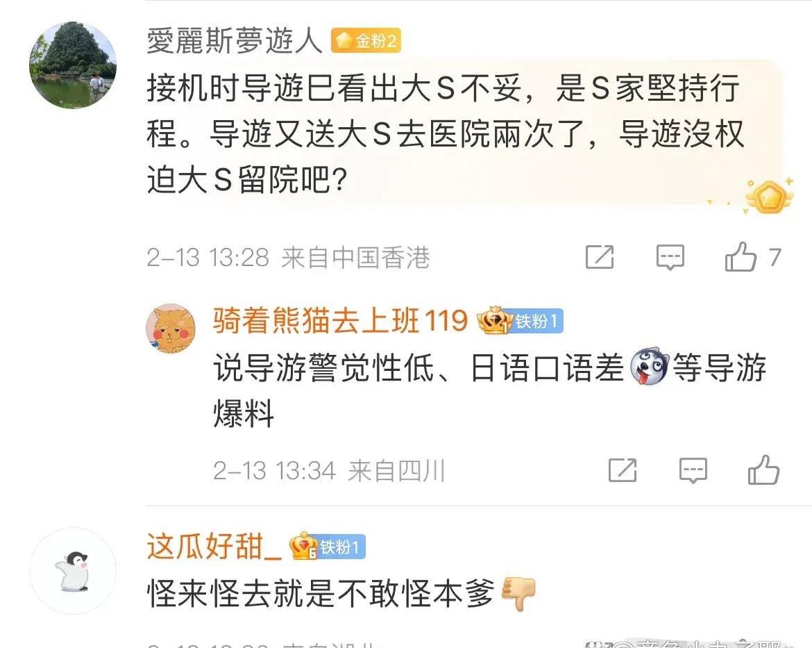Image resolution: width=812 pixels, height=648 pixels.
Task: Click the husky dog emoji in the reply
Action: point(649,367)
